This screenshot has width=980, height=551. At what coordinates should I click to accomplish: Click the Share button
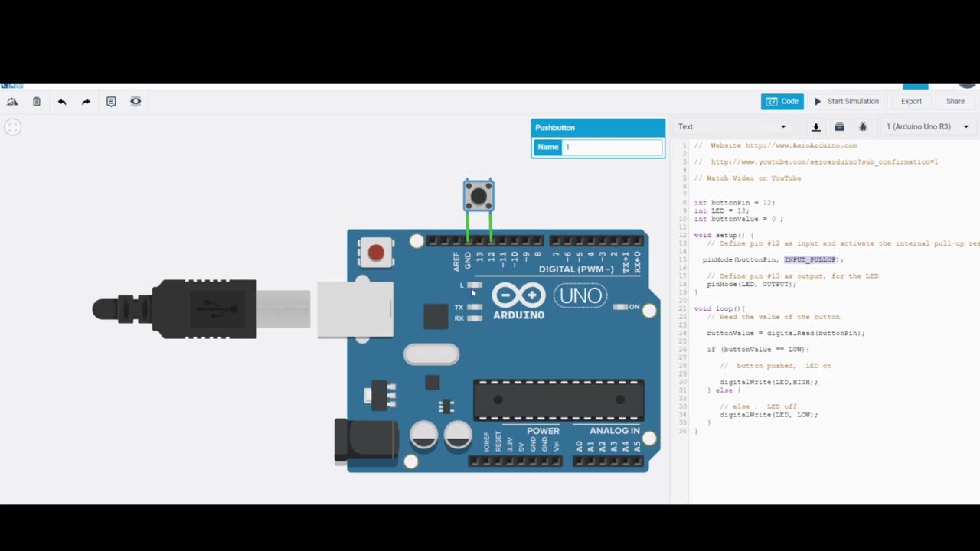[x=955, y=101]
